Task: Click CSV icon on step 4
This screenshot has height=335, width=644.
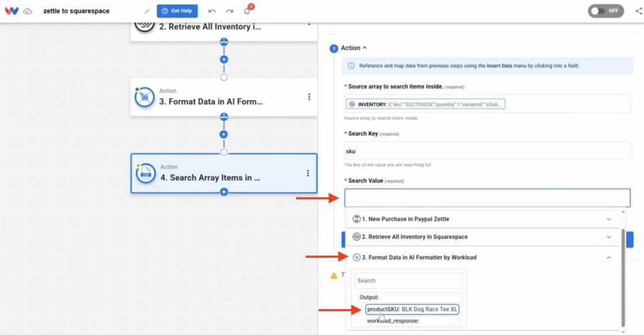Action: [x=146, y=173]
